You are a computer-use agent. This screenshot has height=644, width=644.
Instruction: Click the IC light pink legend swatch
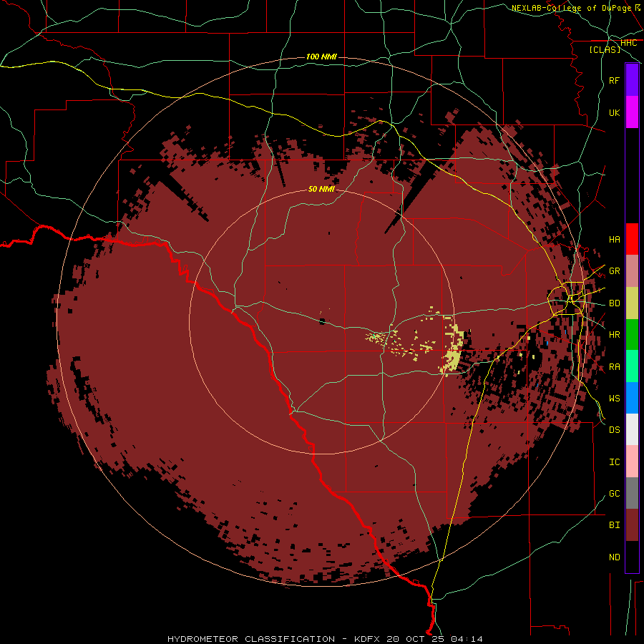632,462
